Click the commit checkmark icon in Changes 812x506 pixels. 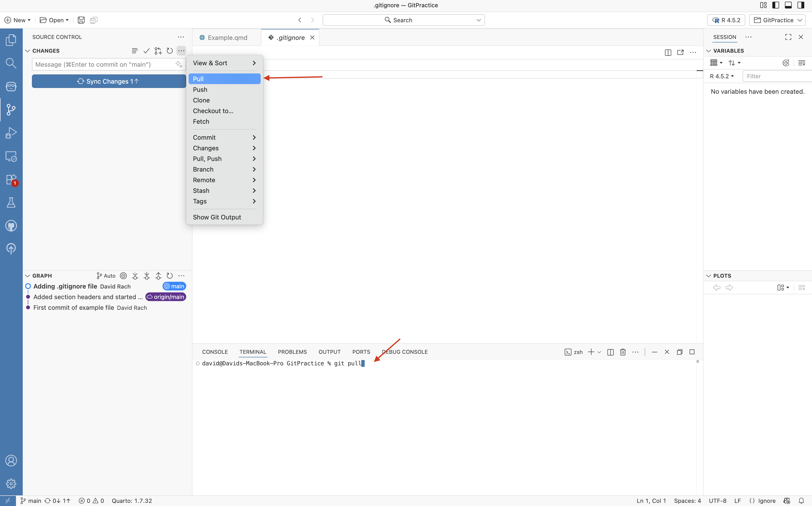tap(146, 51)
